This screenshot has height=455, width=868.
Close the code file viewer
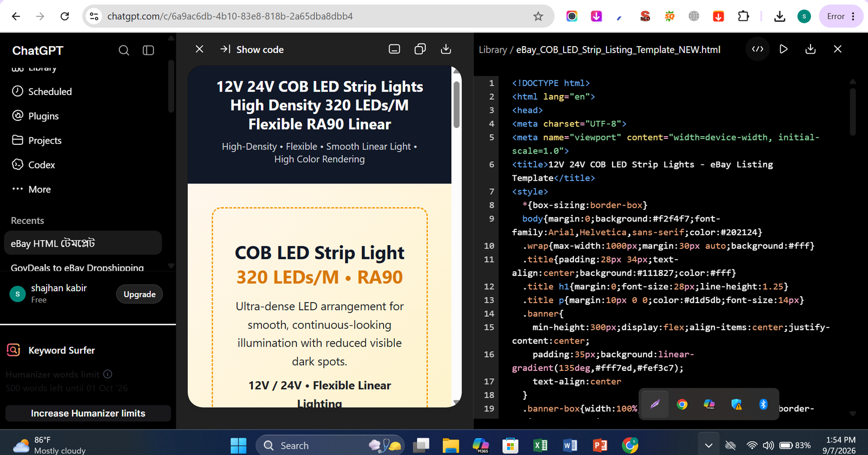pyautogui.click(x=838, y=49)
